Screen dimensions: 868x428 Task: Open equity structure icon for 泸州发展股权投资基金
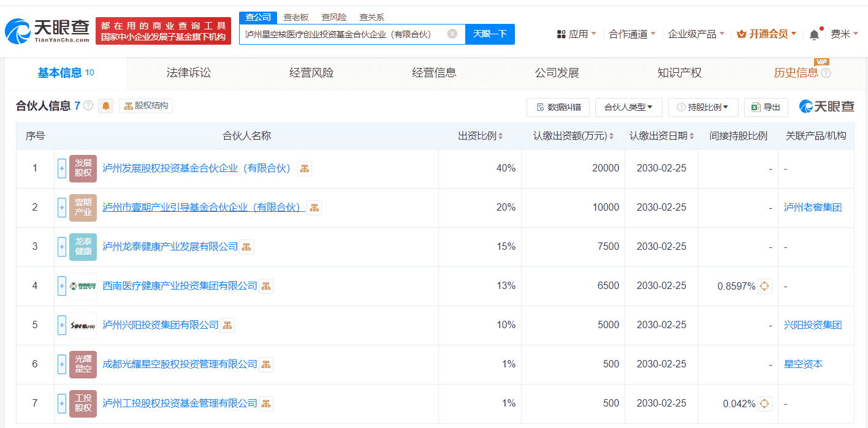pos(305,168)
